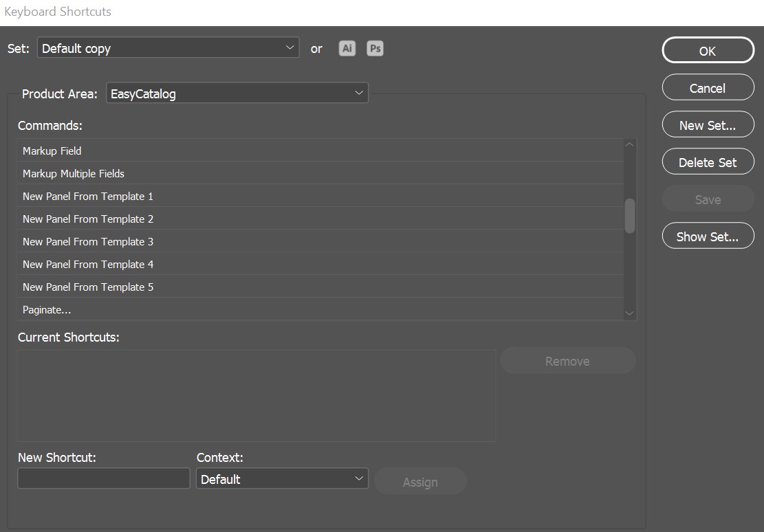Click the Photoshop (Ps) shortcut set icon

[375, 48]
